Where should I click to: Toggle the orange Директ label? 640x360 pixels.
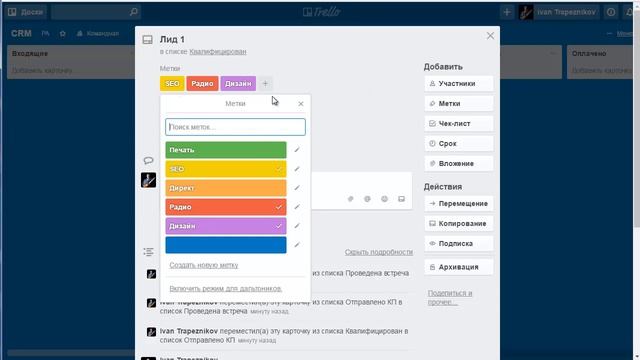[x=226, y=188]
